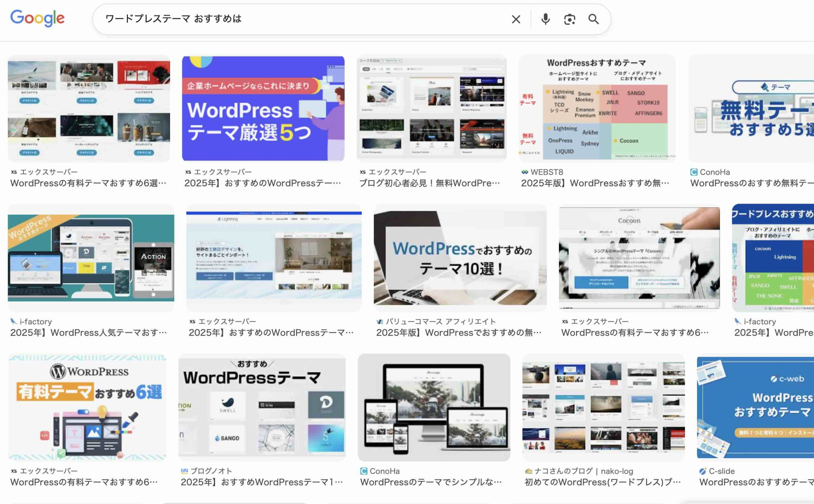Click inside the search query field
814x504 pixels.
(300, 19)
